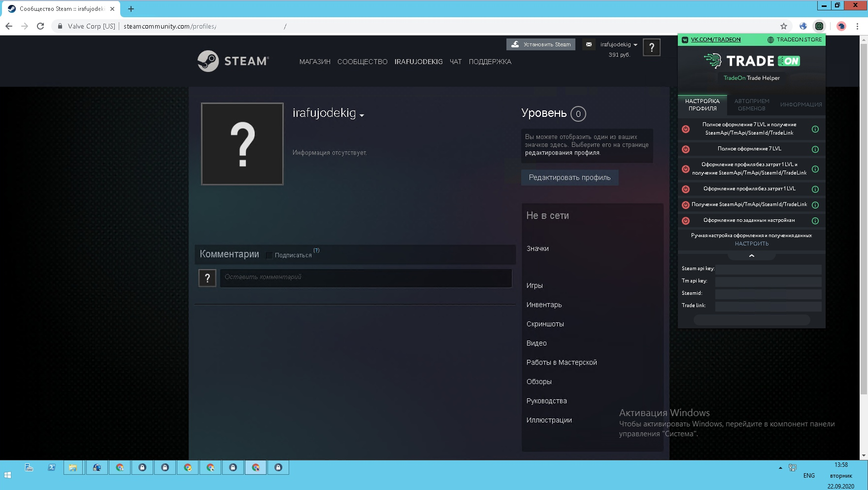Open the dropdown arrow beside profile name
The image size is (868, 490).
coord(362,115)
